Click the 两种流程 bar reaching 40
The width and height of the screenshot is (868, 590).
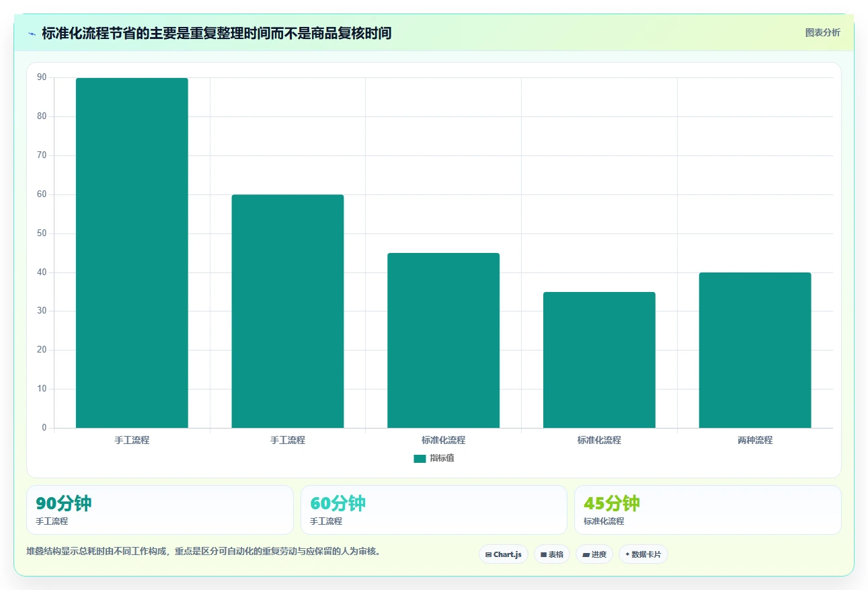coord(755,350)
